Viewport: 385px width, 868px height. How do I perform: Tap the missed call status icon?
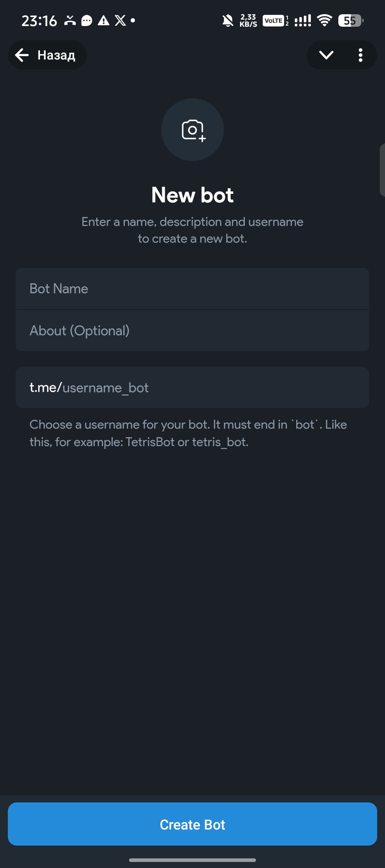pos(70,21)
